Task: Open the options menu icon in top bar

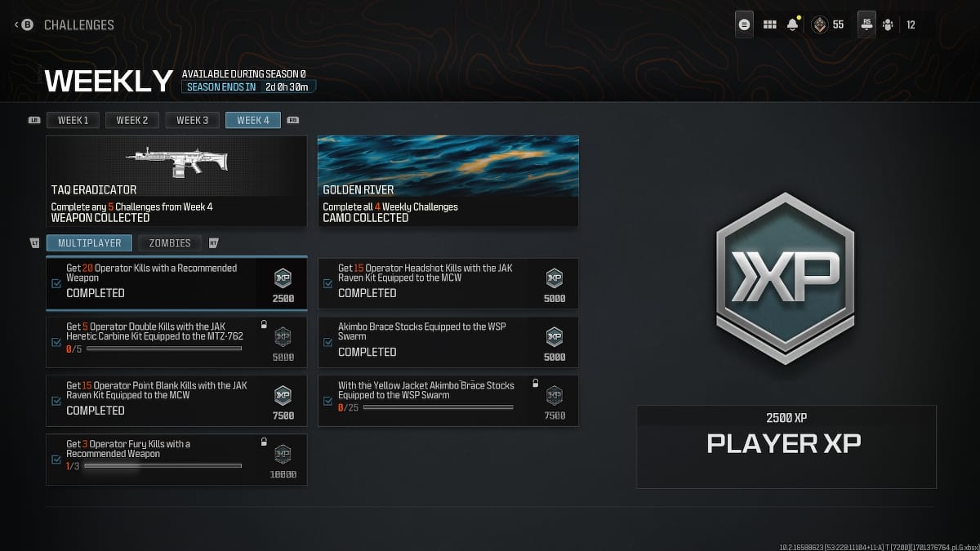Action: (744, 24)
